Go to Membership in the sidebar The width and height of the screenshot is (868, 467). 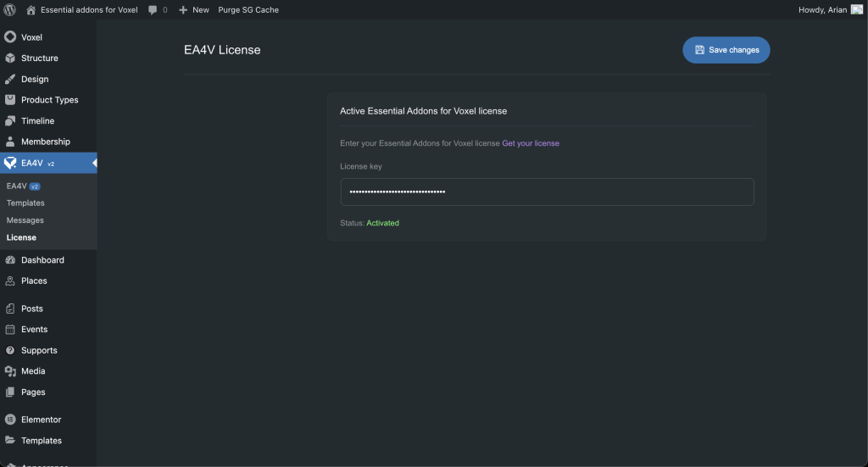[x=45, y=142]
